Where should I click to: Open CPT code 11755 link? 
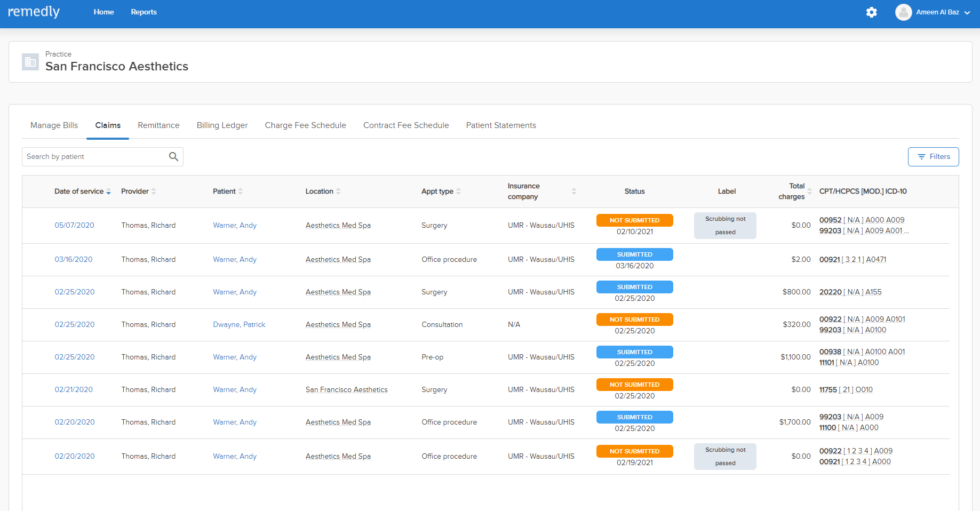click(x=846, y=390)
